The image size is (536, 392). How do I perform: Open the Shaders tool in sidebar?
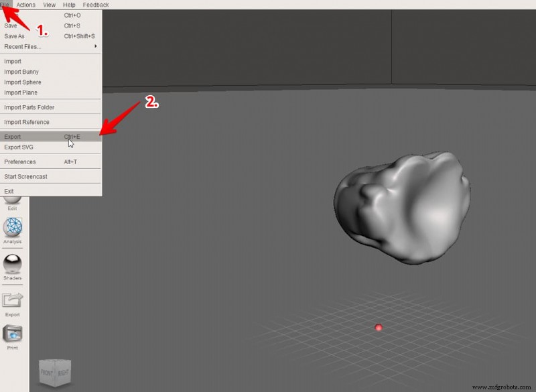pyautogui.click(x=13, y=267)
